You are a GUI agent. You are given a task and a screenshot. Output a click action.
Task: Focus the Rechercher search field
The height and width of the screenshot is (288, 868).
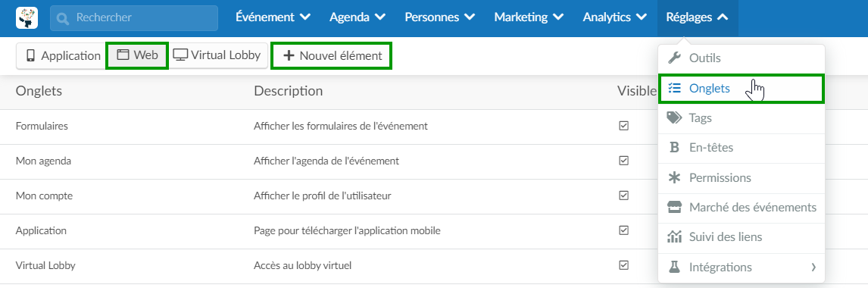(134, 18)
